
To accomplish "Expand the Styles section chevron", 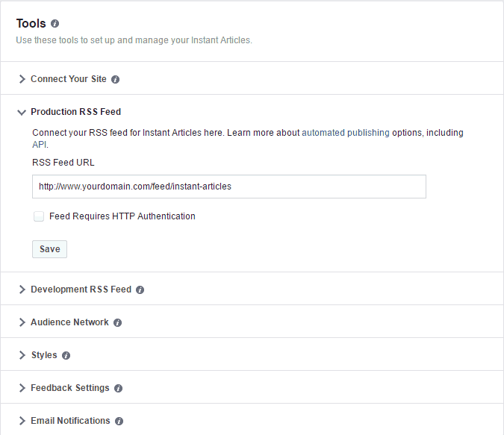I will pos(22,355).
